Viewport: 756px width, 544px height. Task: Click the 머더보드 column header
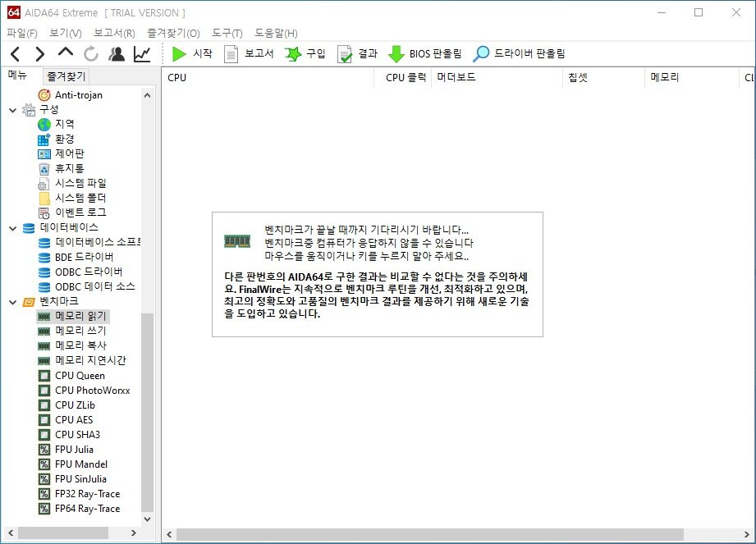click(x=497, y=78)
